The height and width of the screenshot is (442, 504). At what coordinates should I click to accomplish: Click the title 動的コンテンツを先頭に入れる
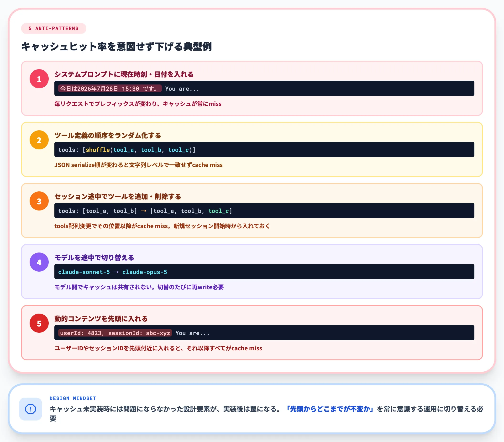coord(101,319)
